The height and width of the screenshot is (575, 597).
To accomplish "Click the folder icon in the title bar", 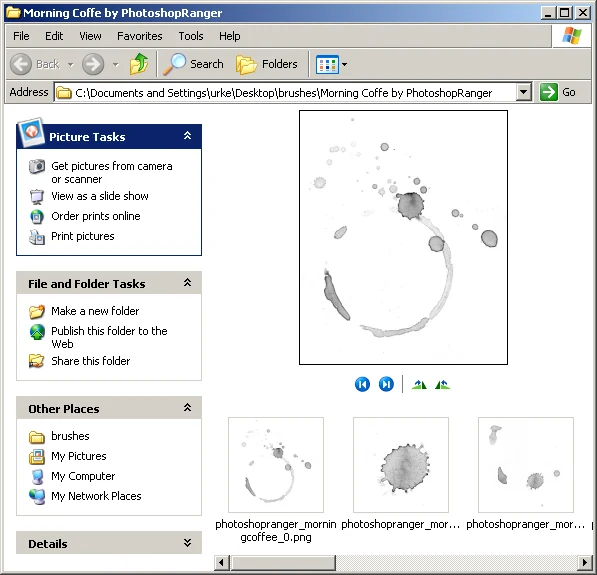I will click(13, 13).
